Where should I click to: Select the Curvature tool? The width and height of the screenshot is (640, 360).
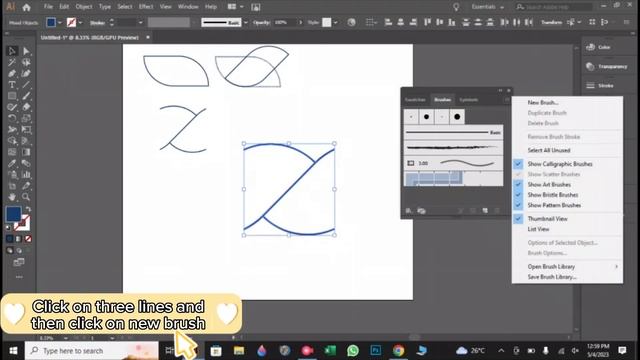coord(26,73)
